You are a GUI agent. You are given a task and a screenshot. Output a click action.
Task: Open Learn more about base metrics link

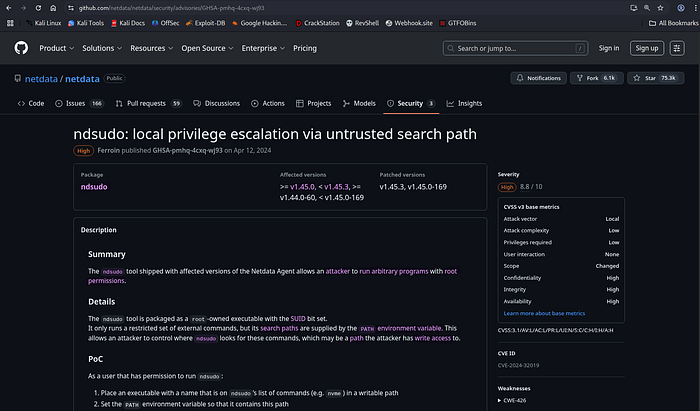pos(544,313)
